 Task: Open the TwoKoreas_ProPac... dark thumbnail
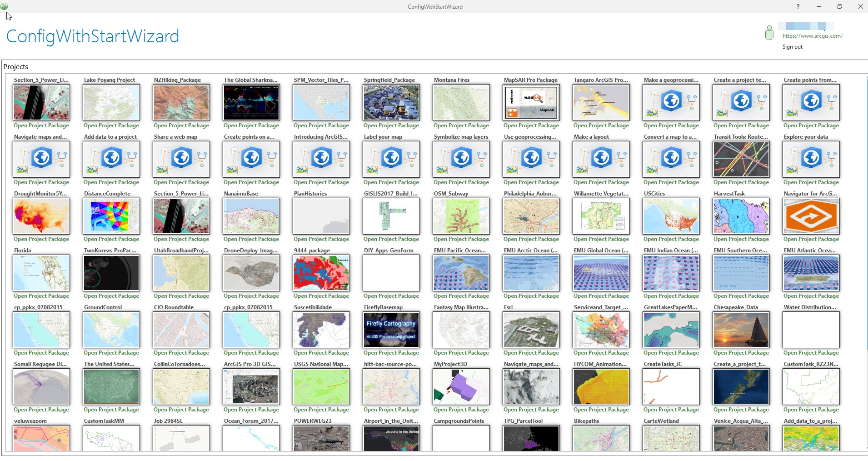coord(111,273)
